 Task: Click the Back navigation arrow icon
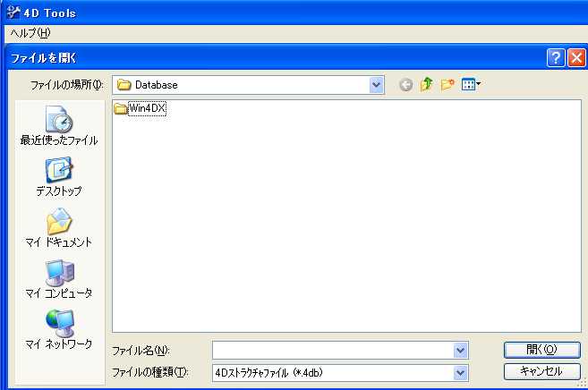406,85
